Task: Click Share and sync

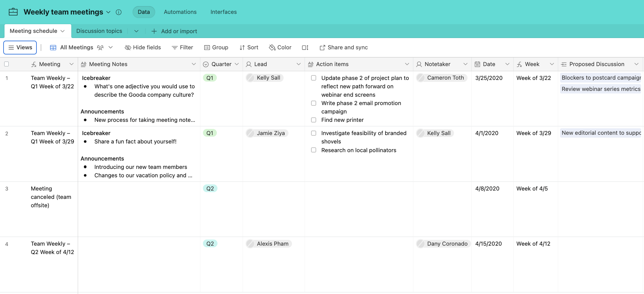Action: [344, 48]
